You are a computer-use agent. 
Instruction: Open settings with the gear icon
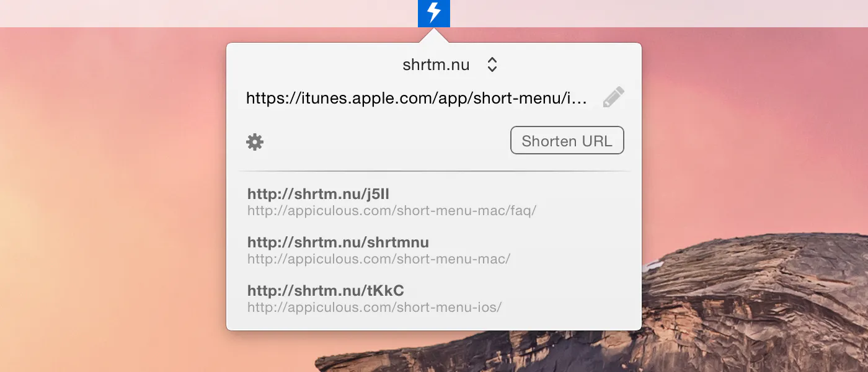tap(255, 142)
